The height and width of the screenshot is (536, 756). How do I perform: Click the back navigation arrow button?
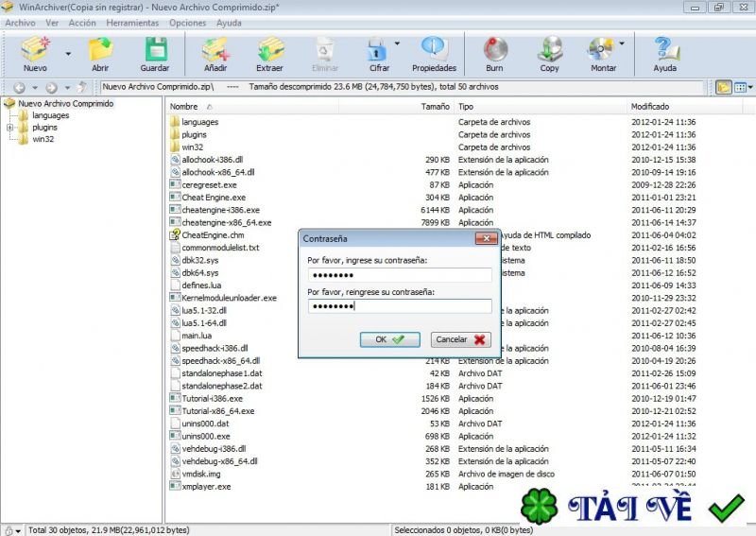(19, 87)
